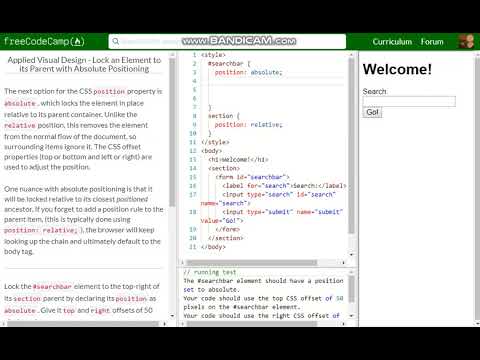Click the up arrow of the code editor scrollbar
Image resolution: width=480 pixels, height=360 pixels.
(x=351, y=54)
